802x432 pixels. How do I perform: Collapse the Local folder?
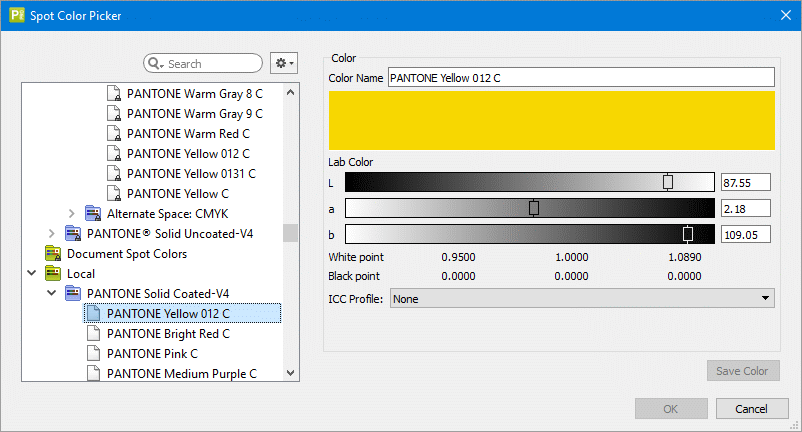tap(32, 273)
